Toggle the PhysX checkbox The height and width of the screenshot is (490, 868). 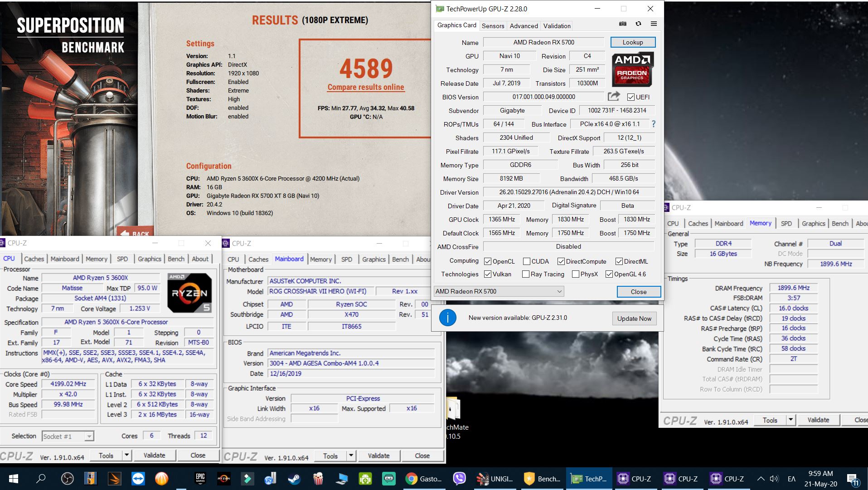coord(576,274)
